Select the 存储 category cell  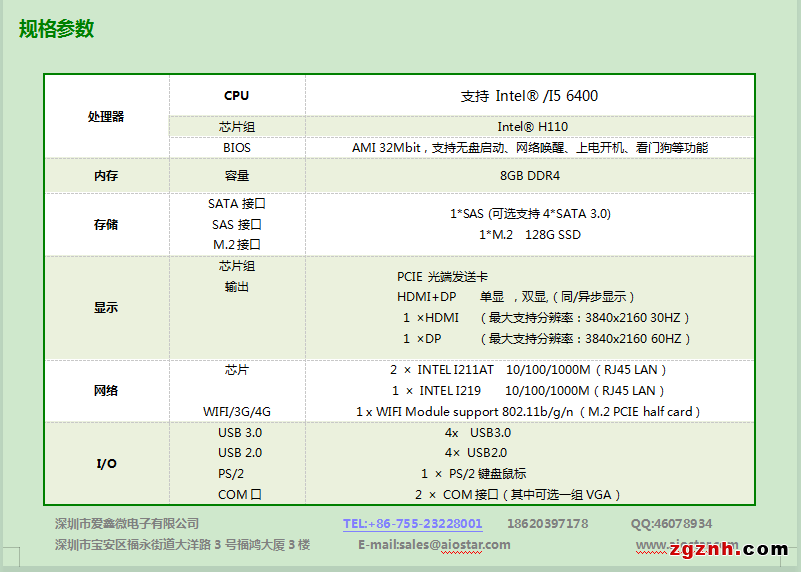coord(106,224)
